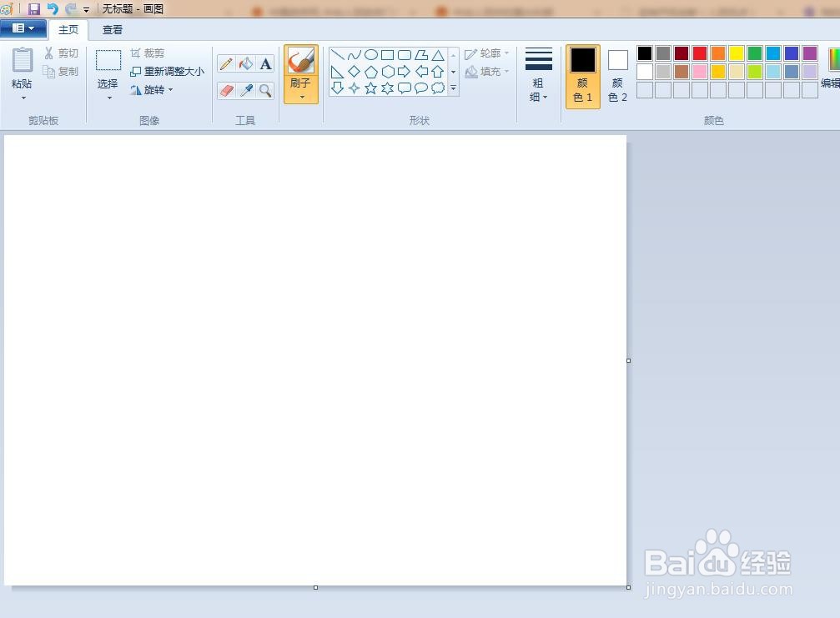Screen dimensions: 840x618
Task: Choose the Five-point star shape
Action: [370, 88]
